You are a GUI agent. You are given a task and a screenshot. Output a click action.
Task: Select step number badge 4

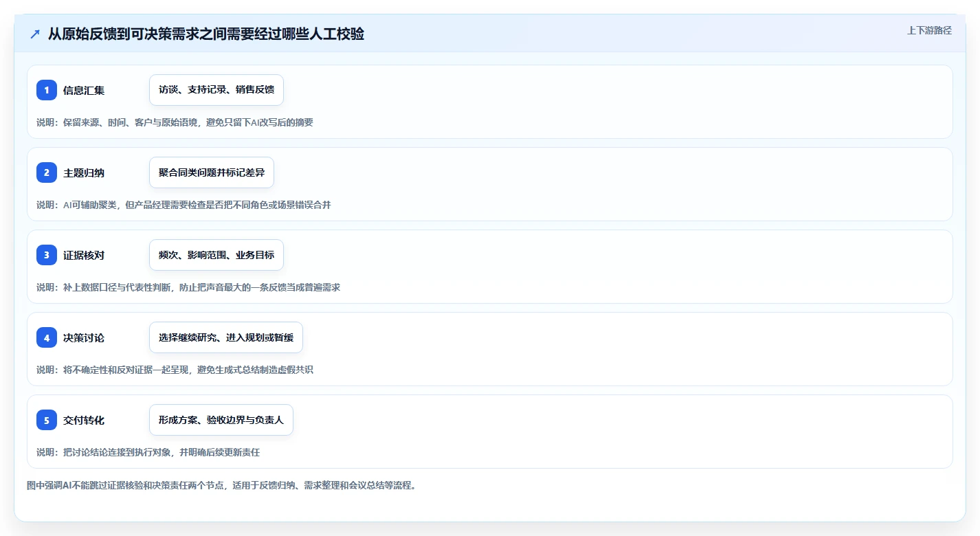click(47, 337)
